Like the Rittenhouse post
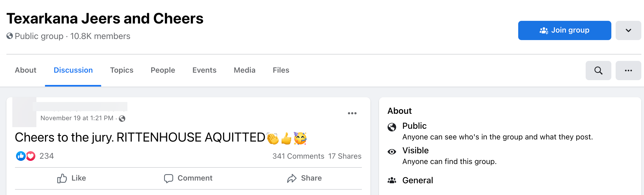Image resolution: width=644 pixels, height=195 pixels. pyautogui.click(x=71, y=178)
